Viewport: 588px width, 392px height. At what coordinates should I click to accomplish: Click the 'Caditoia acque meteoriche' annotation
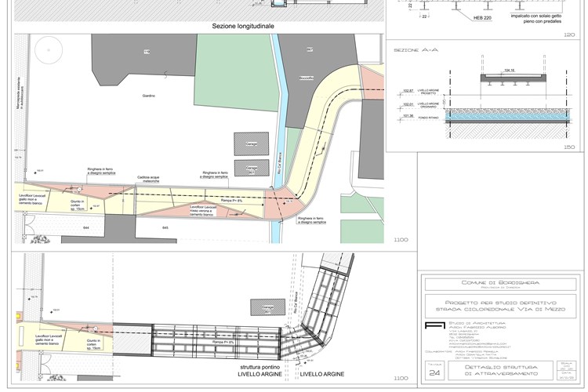(148, 181)
